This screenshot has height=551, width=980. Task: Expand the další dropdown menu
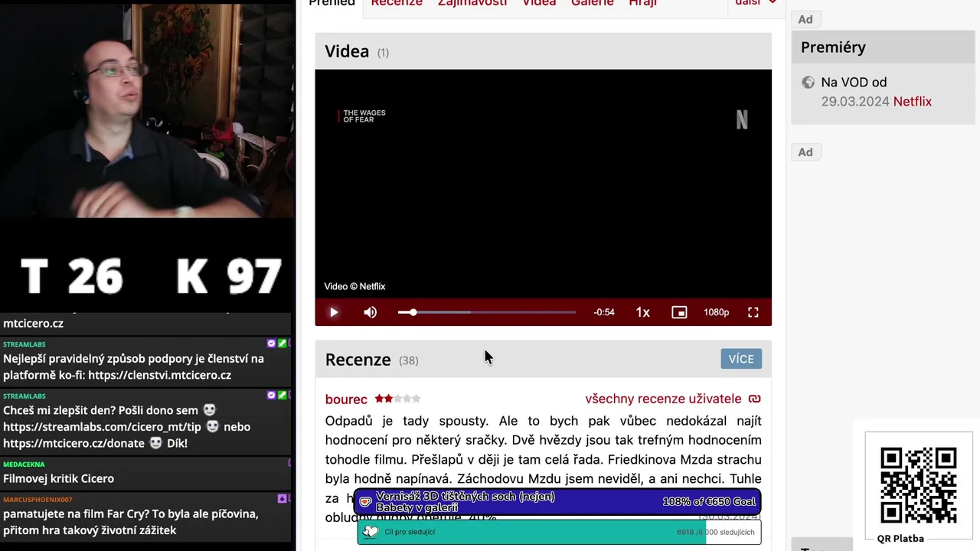(x=756, y=3)
